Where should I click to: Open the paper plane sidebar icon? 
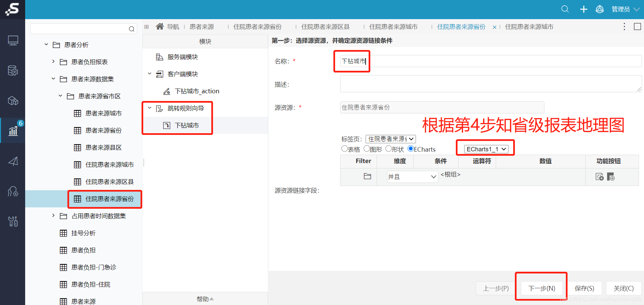tap(13, 161)
